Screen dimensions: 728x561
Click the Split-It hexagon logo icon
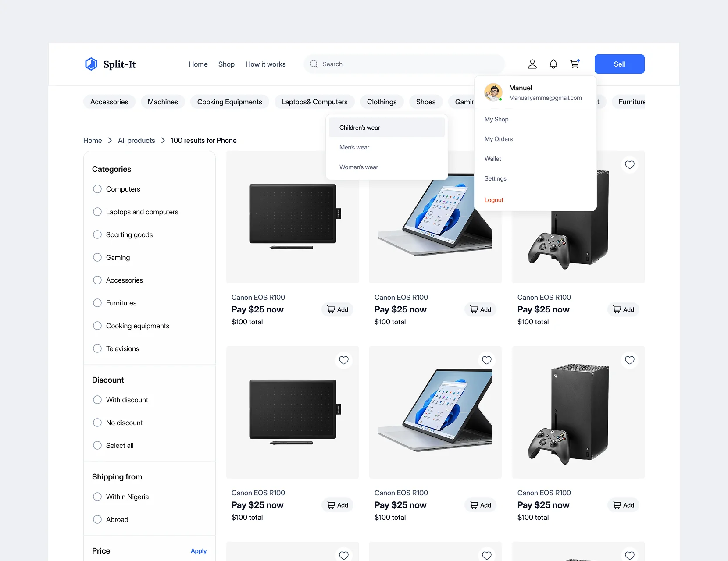pos(91,64)
